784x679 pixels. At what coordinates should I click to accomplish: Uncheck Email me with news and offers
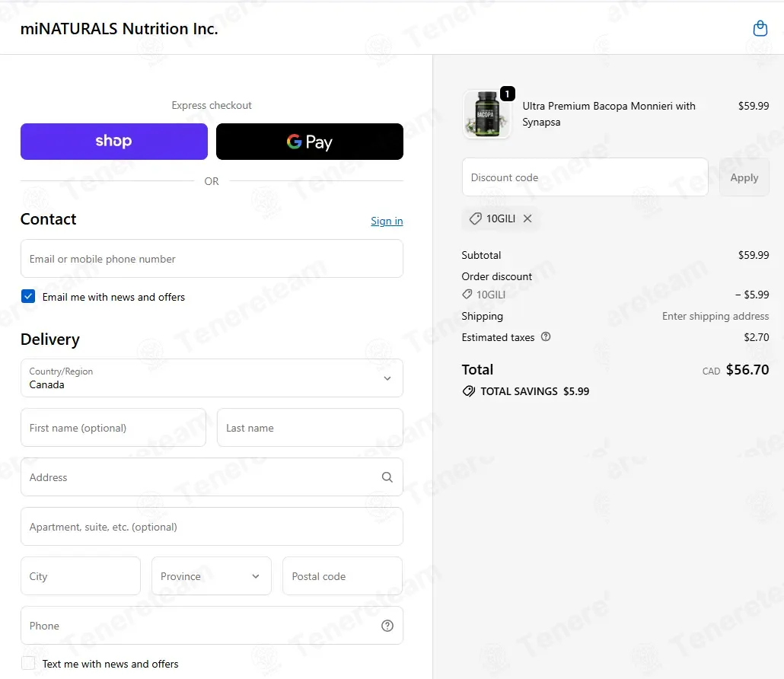(x=28, y=297)
